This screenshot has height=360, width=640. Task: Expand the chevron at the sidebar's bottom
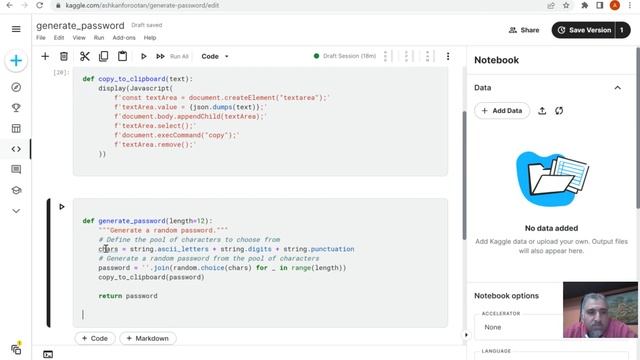[x=16, y=211]
